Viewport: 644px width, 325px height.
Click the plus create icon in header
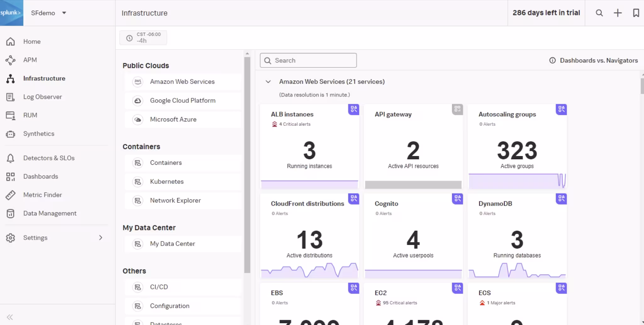point(618,13)
